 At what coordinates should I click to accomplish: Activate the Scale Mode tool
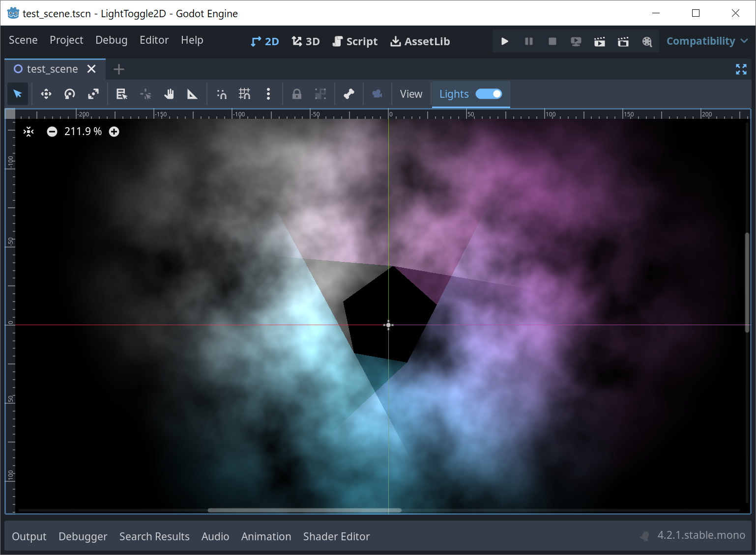[x=93, y=94]
